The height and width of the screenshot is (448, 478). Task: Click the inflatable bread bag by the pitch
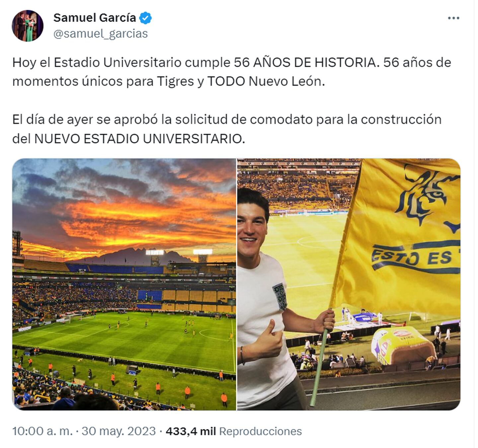pyautogui.click(x=402, y=345)
